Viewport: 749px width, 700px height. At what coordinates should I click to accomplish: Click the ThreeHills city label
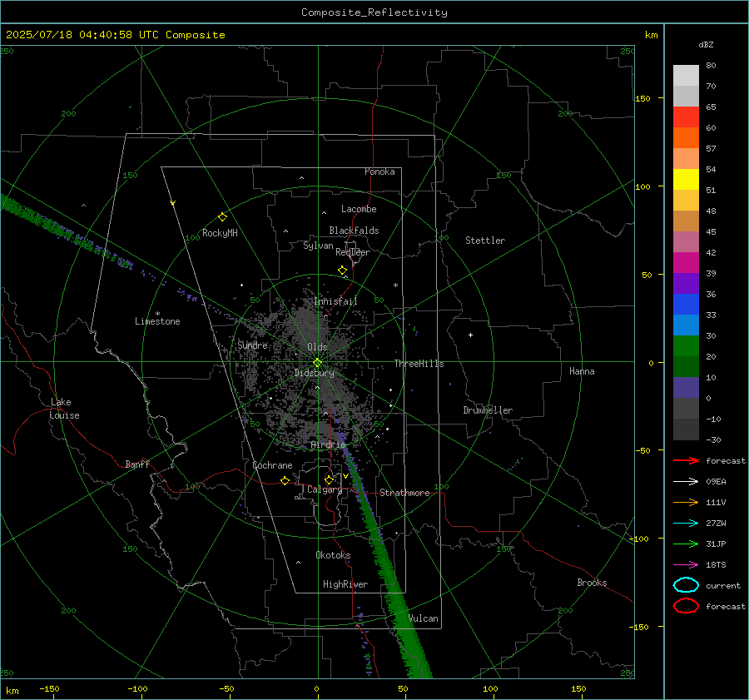coord(419,364)
